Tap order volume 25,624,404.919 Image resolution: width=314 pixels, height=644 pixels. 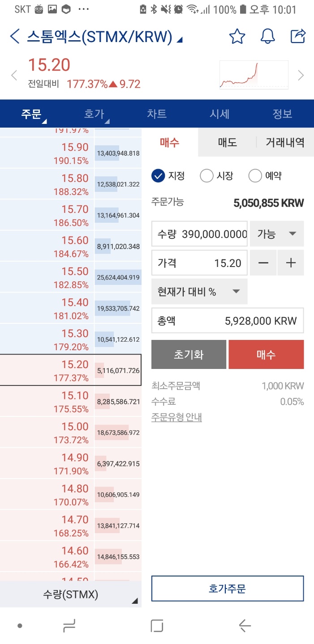pos(118,277)
